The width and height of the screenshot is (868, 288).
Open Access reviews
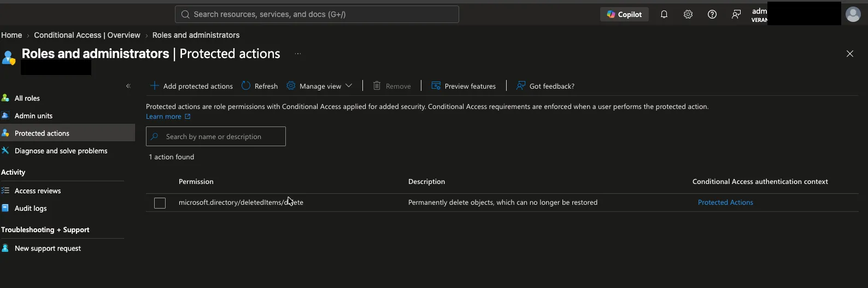[38, 191]
